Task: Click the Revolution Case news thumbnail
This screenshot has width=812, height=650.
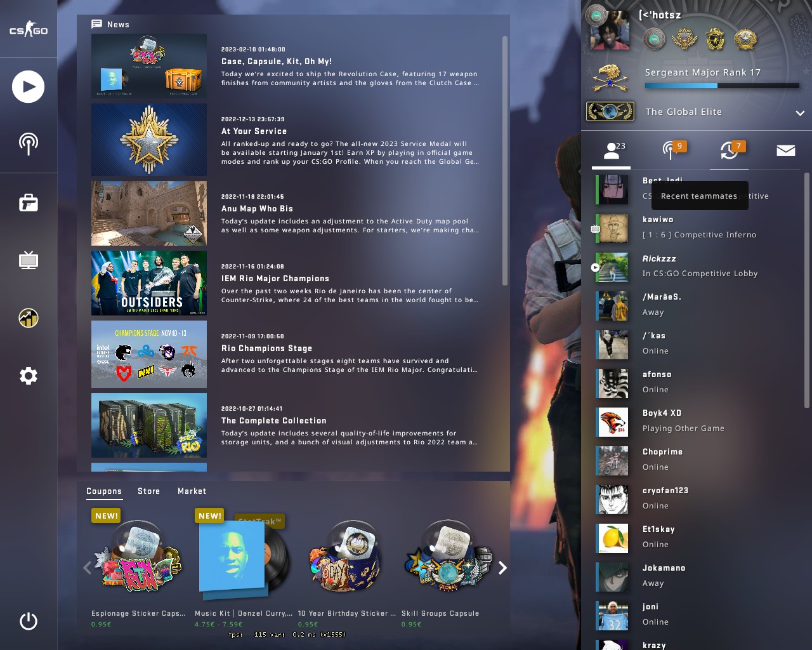Action: (149, 66)
